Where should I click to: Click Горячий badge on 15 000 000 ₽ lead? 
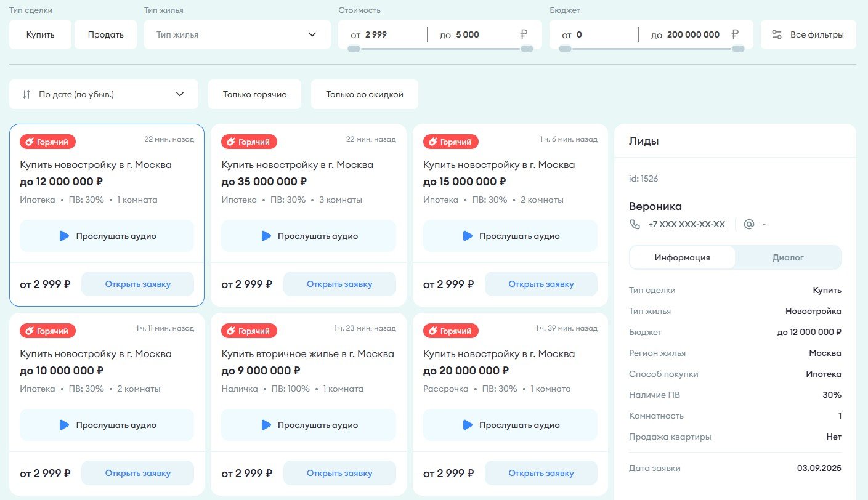point(451,142)
